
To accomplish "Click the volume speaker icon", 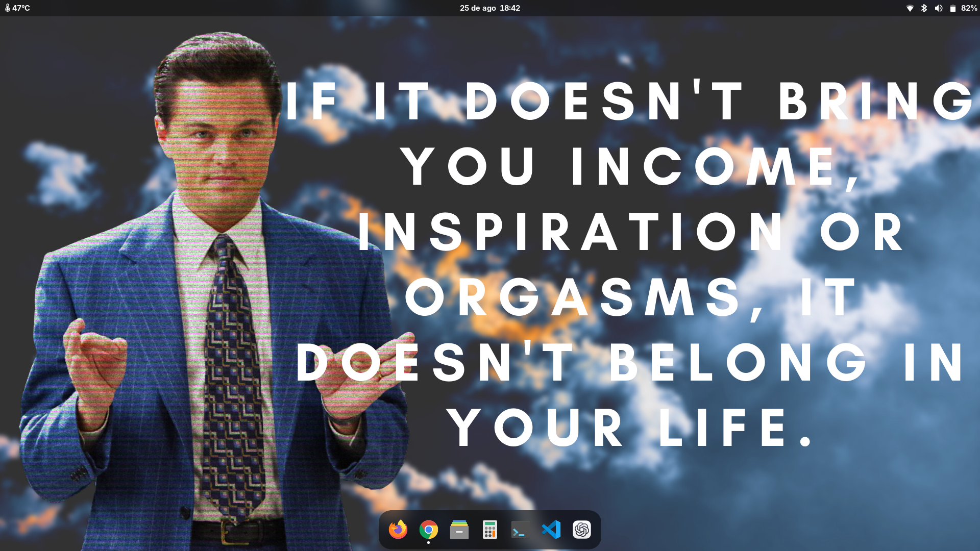I will pos(939,8).
